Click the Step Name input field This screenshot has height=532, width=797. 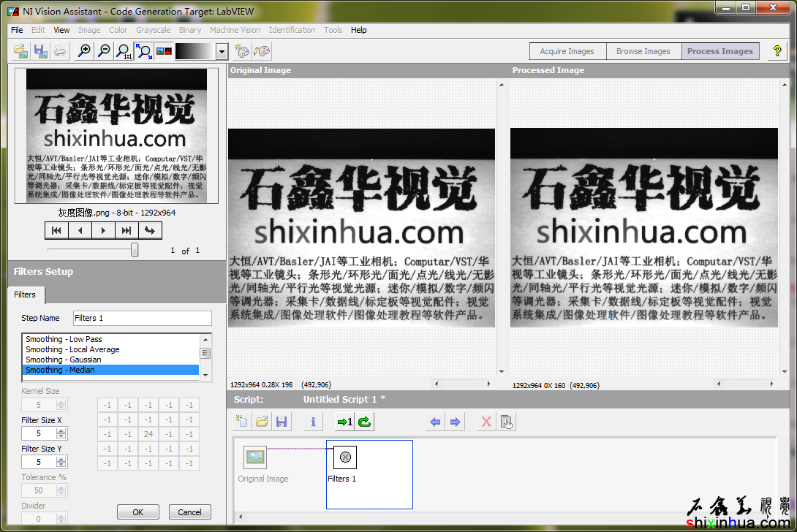click(x=143, y=318)
